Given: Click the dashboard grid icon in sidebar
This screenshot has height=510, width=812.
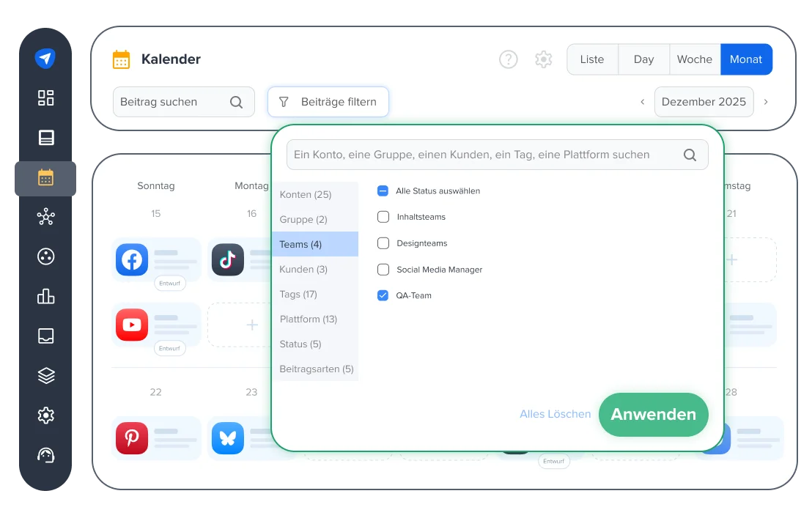Looking at the screenshot, I should (46, 98).
